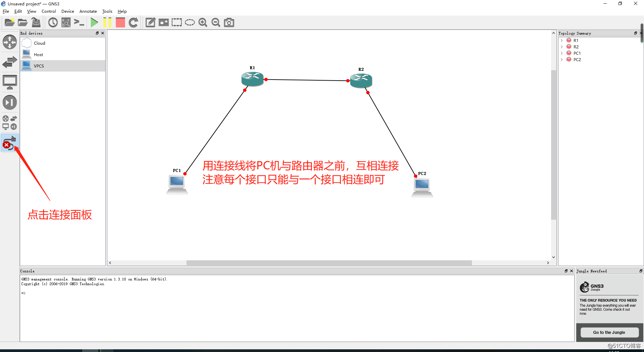Open the Annotate menu
Image resolution: width=644 pixels, height=352 pixels.
click(x=88, y=11)
